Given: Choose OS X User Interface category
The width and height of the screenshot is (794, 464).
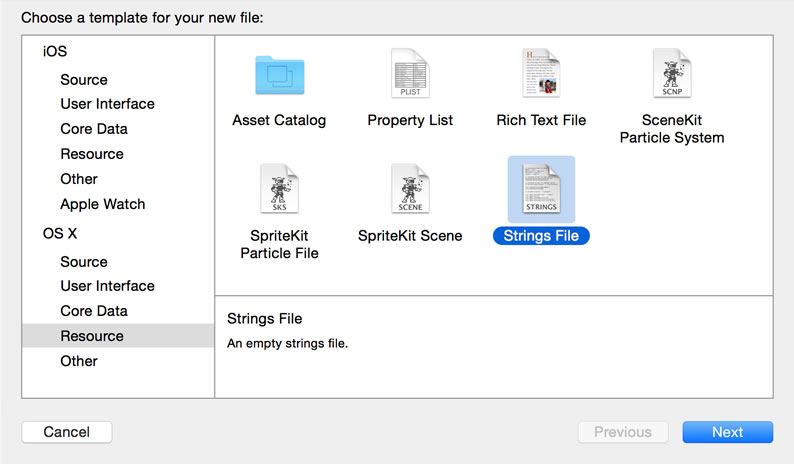Looking at the screenshot, I should 107,286.
